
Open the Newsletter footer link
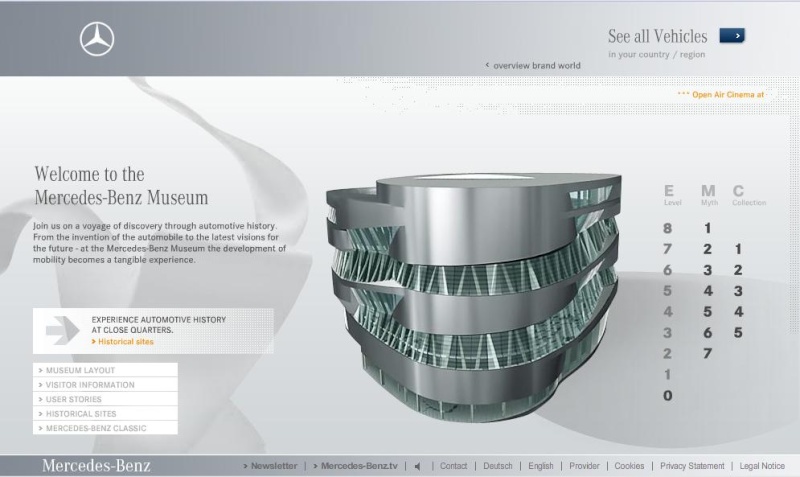[270, 466]
